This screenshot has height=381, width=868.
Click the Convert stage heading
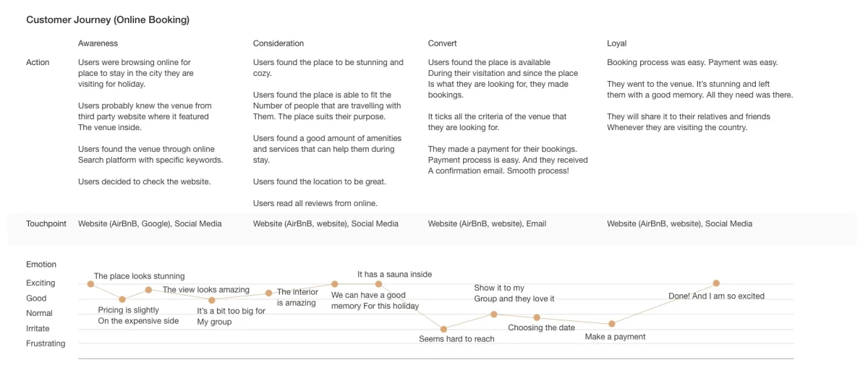(442, 43)
